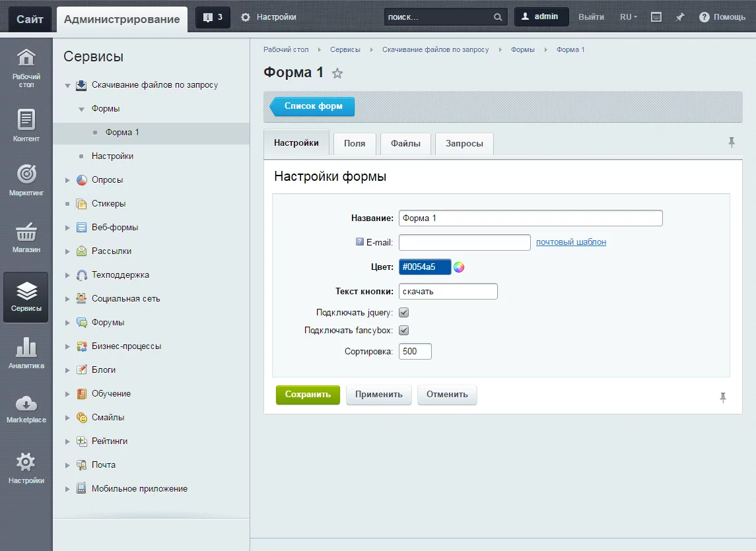
Task: Open notifications badge showing 3
Action: (213, 17)
